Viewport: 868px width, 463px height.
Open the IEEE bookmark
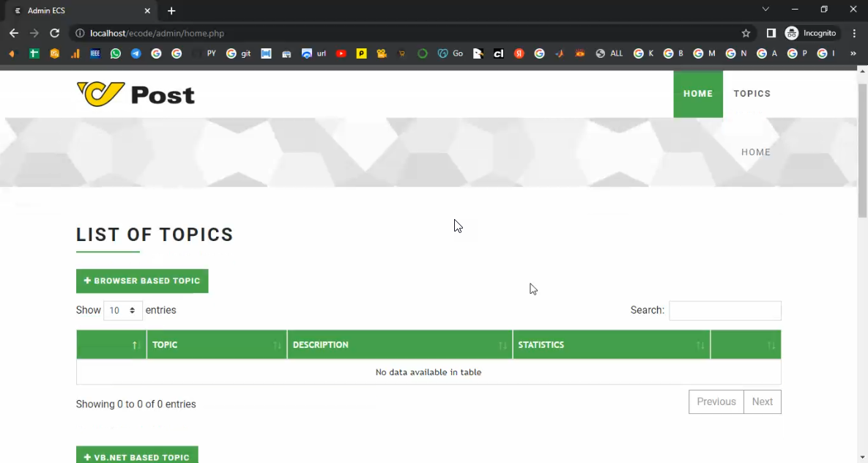95,53
